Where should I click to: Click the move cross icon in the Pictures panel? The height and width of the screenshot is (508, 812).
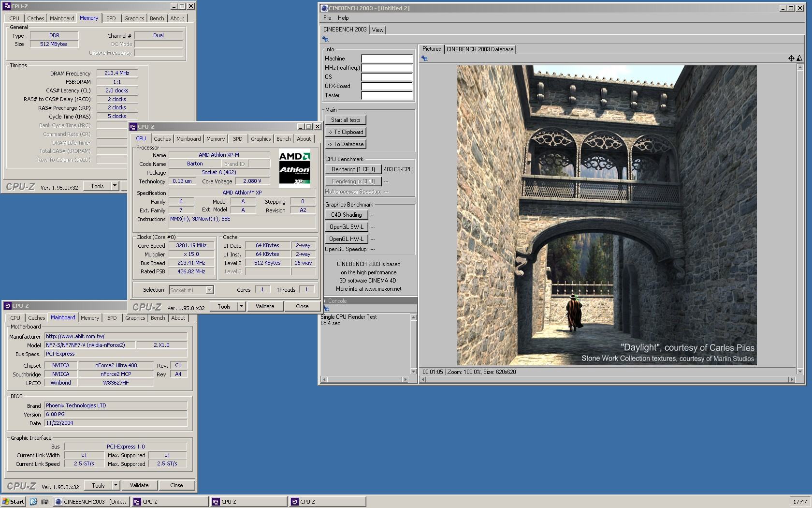791,58
